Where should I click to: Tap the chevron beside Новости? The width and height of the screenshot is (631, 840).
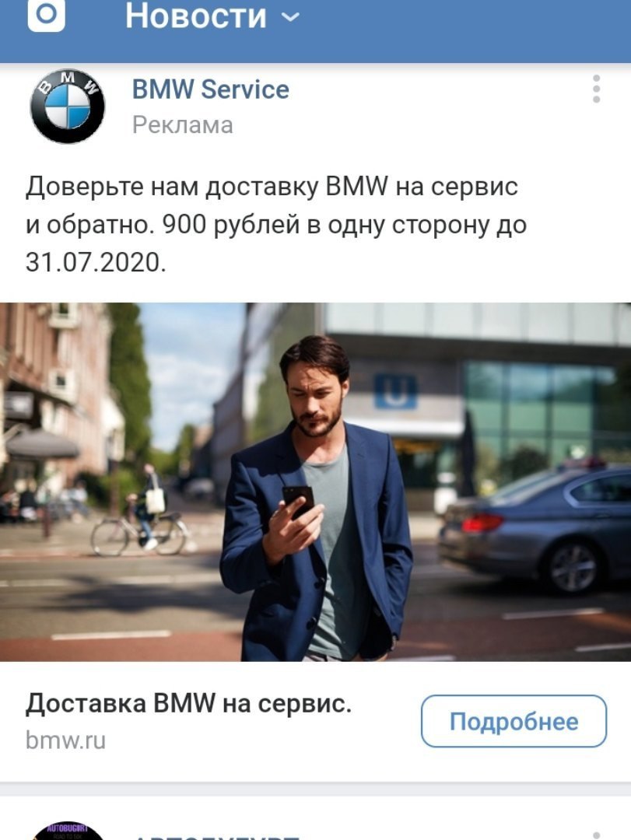pos(290,17)
